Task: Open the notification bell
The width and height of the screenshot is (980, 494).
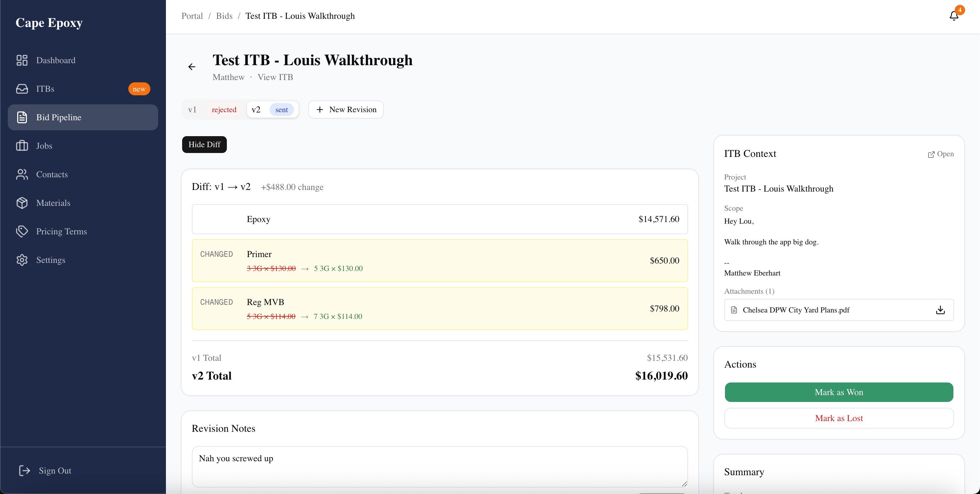Action: [x=953, y=16]
